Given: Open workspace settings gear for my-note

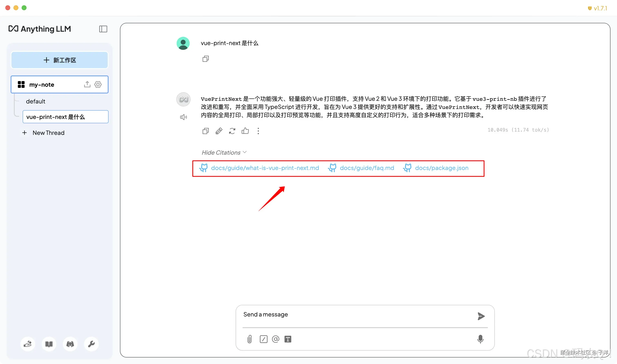Looking at the screenshot, I should tap(98, 84).
